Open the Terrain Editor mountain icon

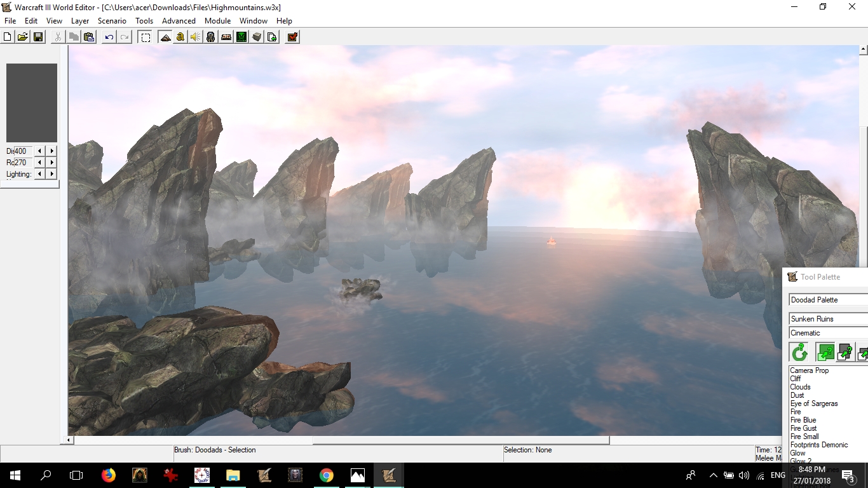coord(165,37)
